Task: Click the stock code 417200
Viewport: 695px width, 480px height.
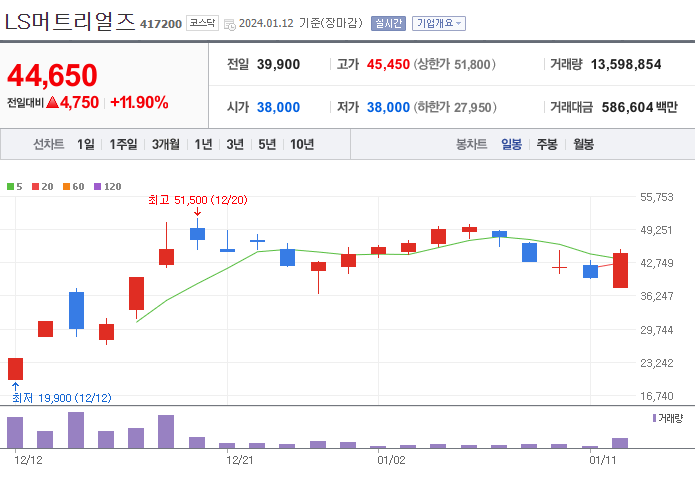Action: pyautogui.click(x=161, y=24)
